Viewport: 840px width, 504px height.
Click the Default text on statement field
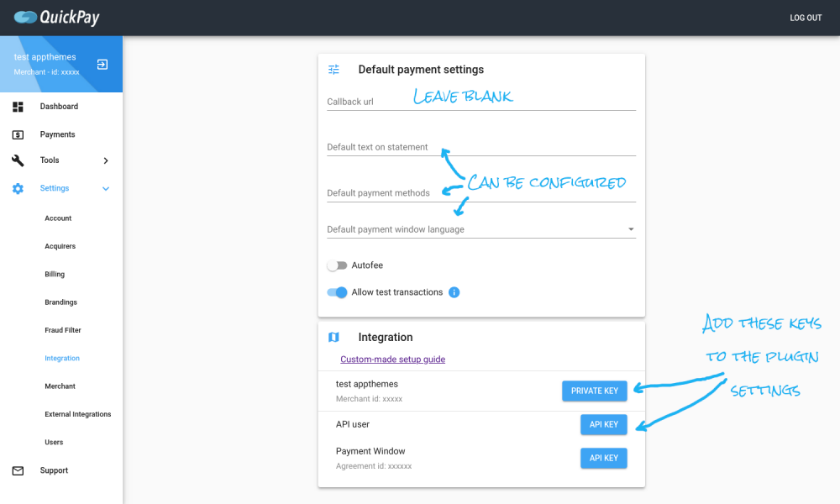(481, 147)
